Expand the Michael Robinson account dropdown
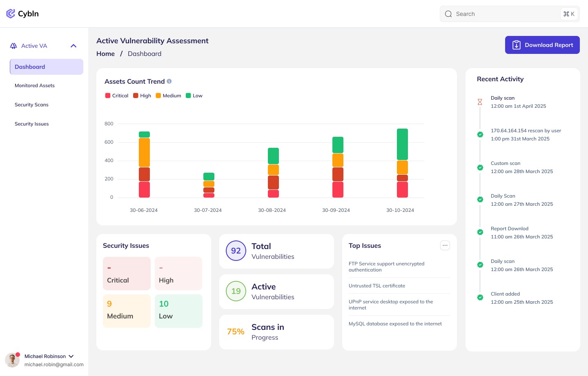 click(71, 356)
